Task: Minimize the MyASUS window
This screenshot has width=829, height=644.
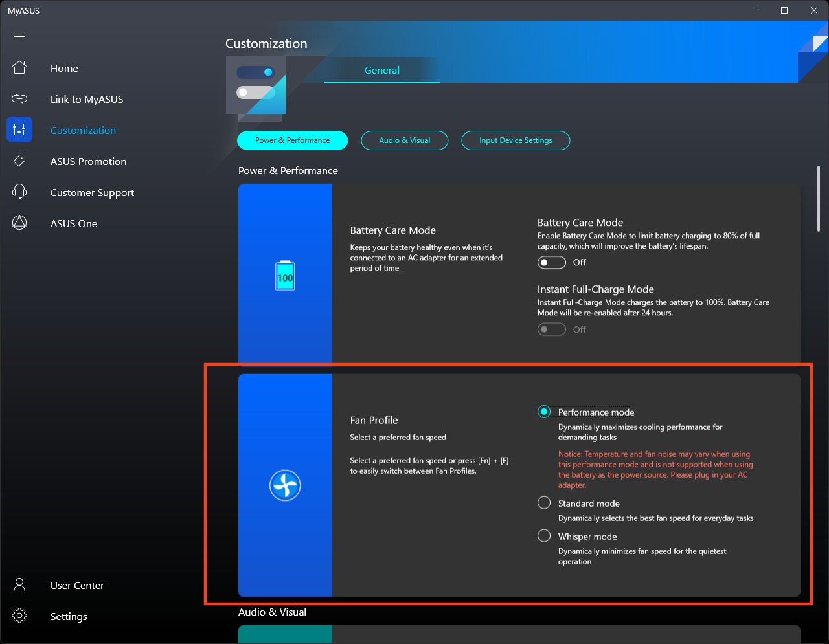Action: coord(755,10)
